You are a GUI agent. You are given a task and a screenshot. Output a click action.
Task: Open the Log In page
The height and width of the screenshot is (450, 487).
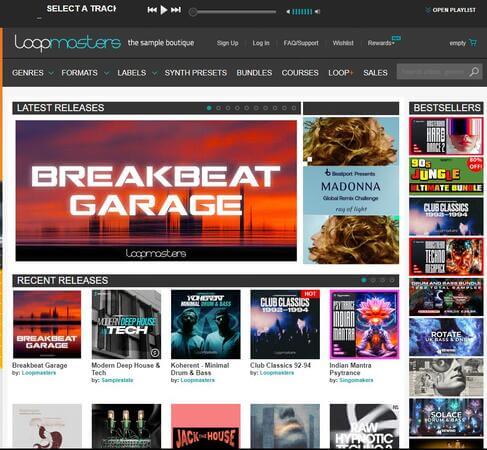pyautogui.click(x=261, y=43)
